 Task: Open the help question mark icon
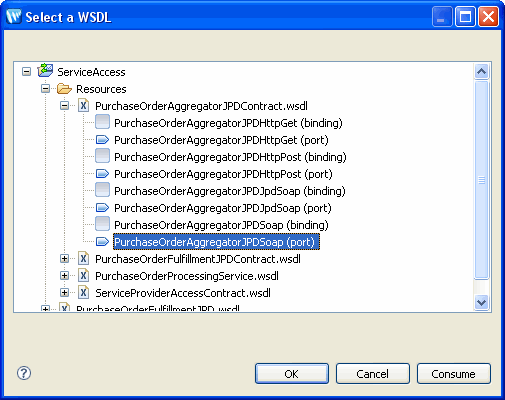click(24, 373)
